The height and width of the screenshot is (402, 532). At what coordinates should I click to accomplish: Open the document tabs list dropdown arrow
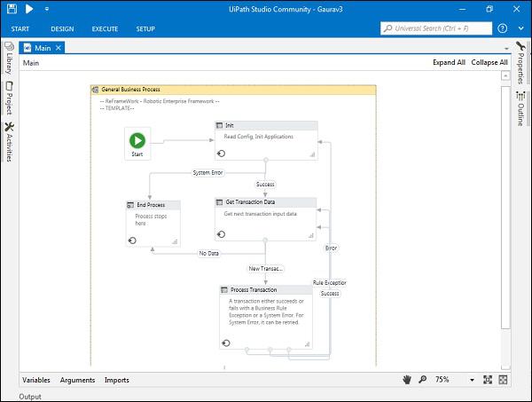(506, 49)
